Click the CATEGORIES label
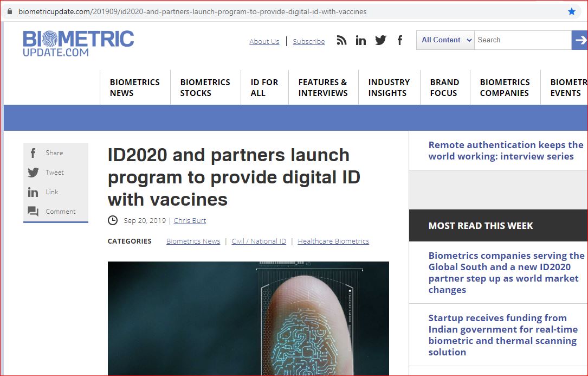 point(130,241)
